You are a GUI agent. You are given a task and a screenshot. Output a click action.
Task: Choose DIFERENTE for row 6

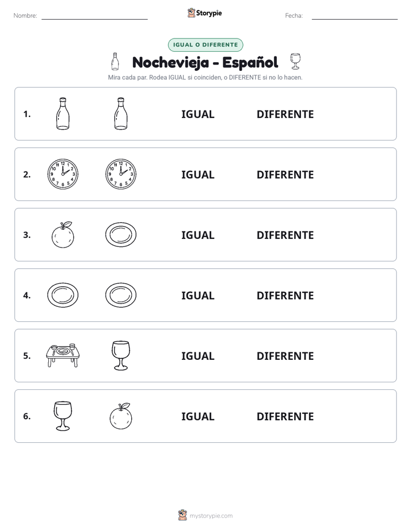coord(285,416)
